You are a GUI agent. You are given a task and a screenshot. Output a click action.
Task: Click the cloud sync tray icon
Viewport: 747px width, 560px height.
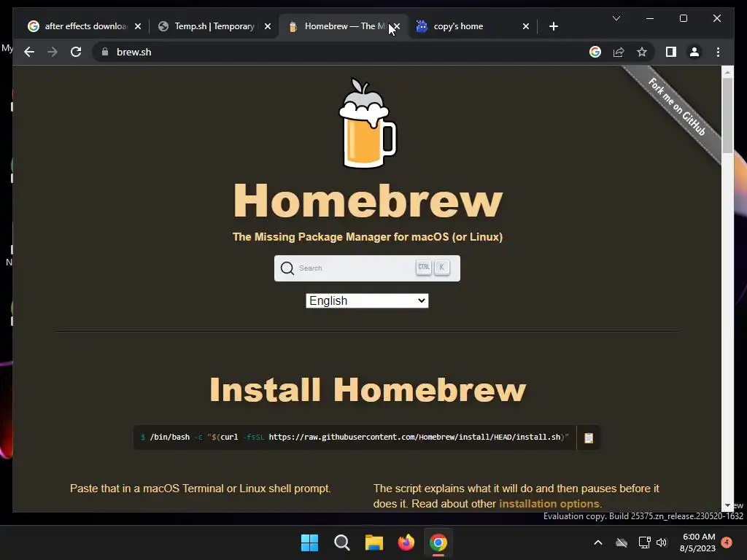click(x=622, y=542)
